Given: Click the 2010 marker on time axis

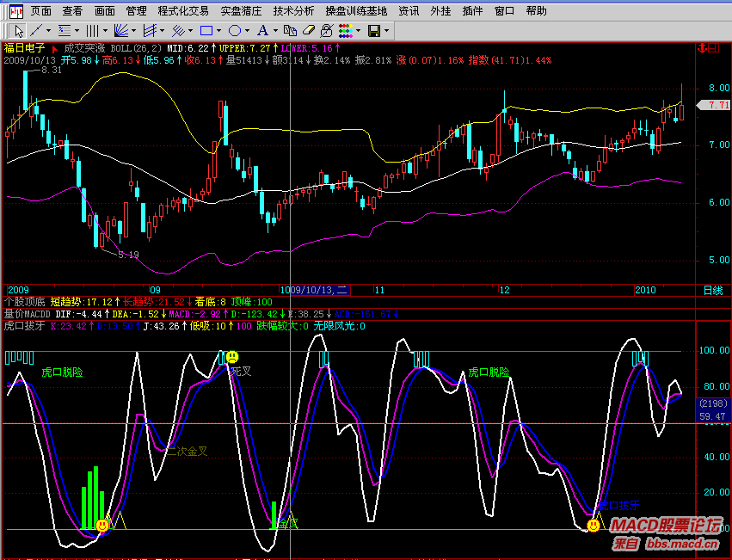Looking at the screenshot, I should tap(645, 290).
